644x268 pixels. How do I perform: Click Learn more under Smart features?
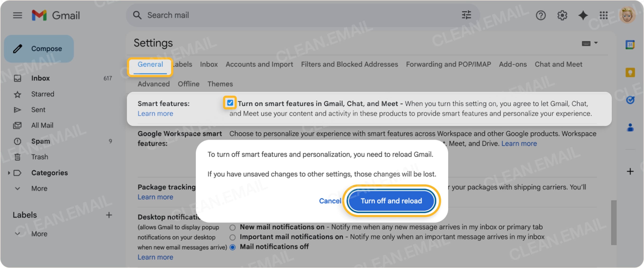click(155, 113)
